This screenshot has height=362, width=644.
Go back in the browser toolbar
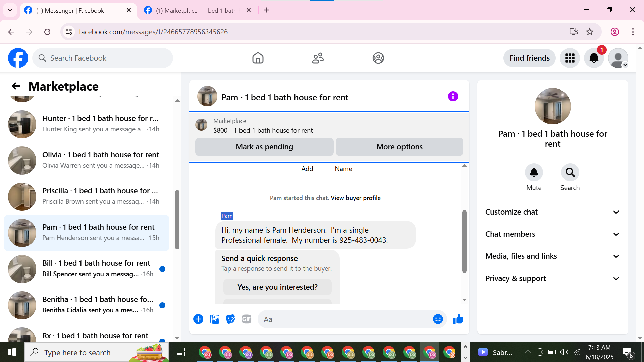11,32
